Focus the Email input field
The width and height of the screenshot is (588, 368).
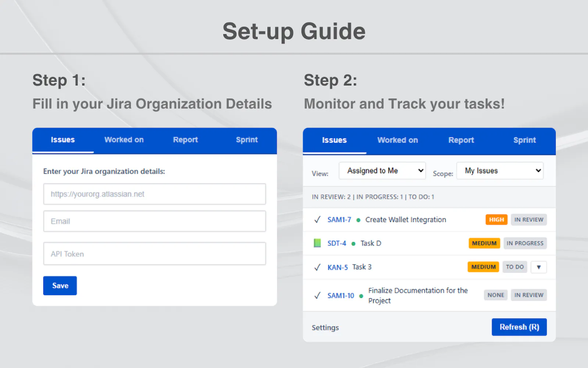pyautogui.click(x=154, y=221)
